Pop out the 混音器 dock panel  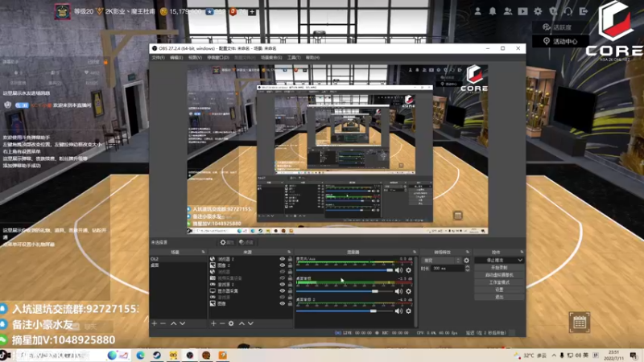414,252
